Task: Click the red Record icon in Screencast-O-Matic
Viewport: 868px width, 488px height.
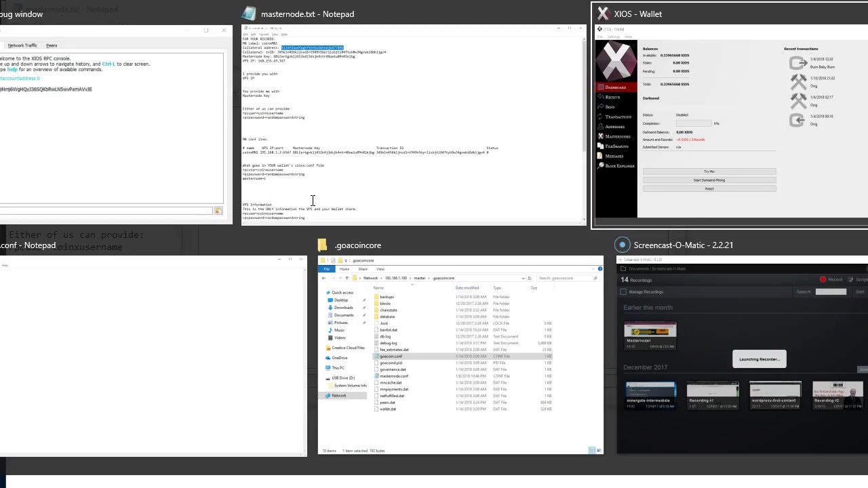Action: click(823, 279)
